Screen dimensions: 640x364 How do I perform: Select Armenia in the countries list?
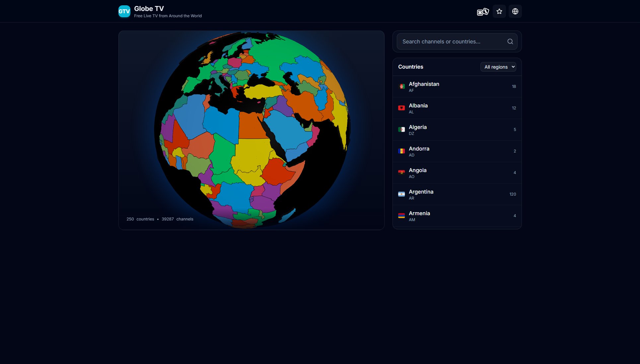pos(457,216)
